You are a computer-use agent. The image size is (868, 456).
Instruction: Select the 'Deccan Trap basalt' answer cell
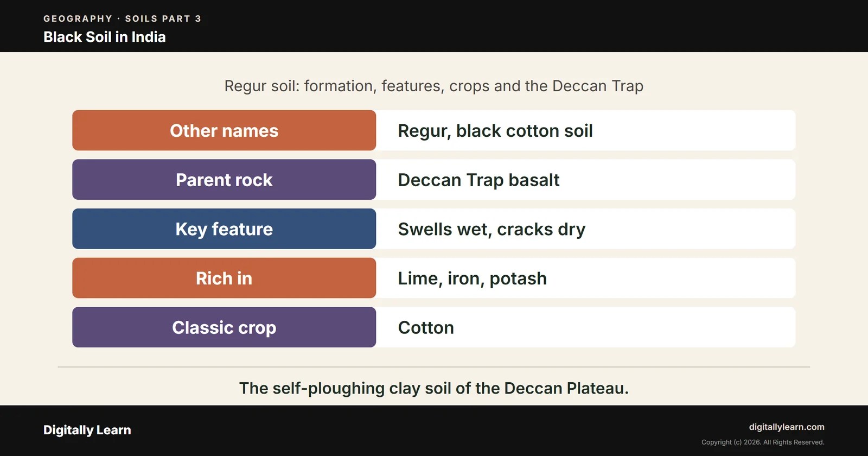click(586, 180)
